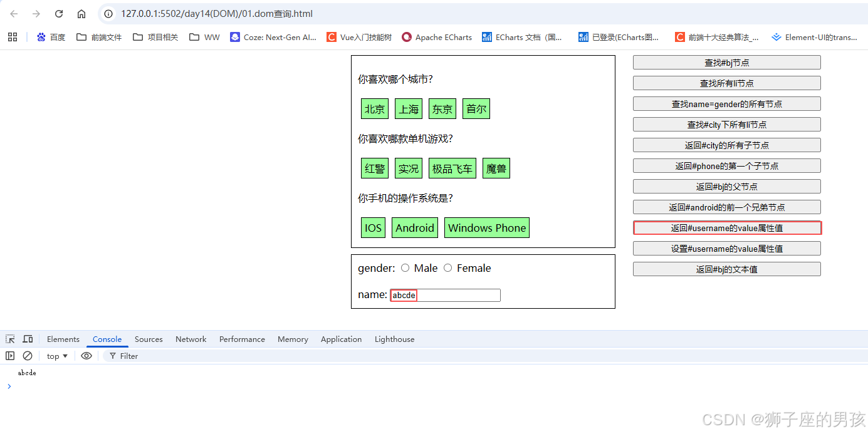Click the 红警 game item
The image size is (868, 434).
coord(375,168)
